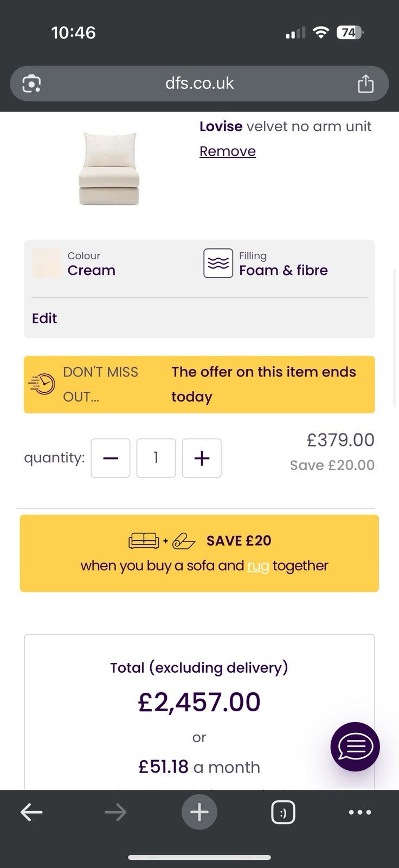Tap the fast clock offer icon

(x=42, y=384)
